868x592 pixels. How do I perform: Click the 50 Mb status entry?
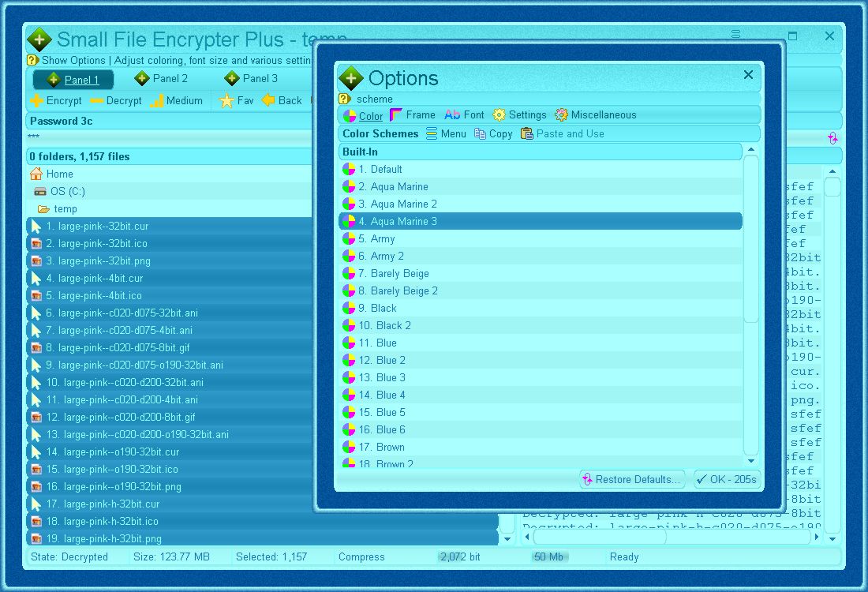coord(548,557)
